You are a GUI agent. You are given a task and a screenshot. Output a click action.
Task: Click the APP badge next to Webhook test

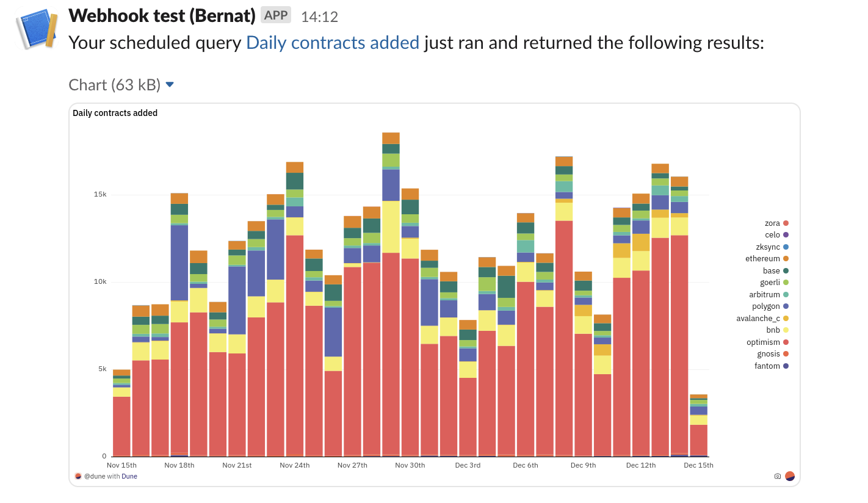point(275,15)
